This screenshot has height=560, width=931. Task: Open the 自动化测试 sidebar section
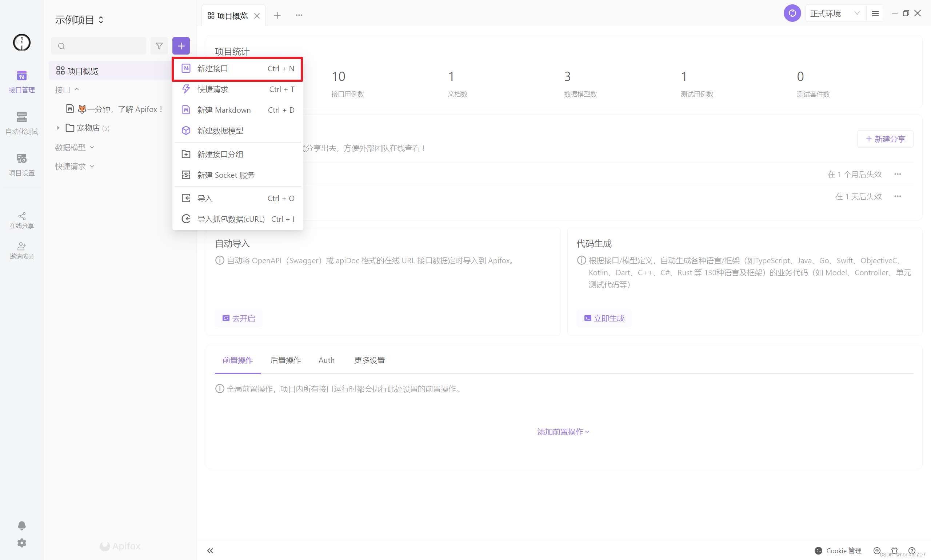click(21, 123)
